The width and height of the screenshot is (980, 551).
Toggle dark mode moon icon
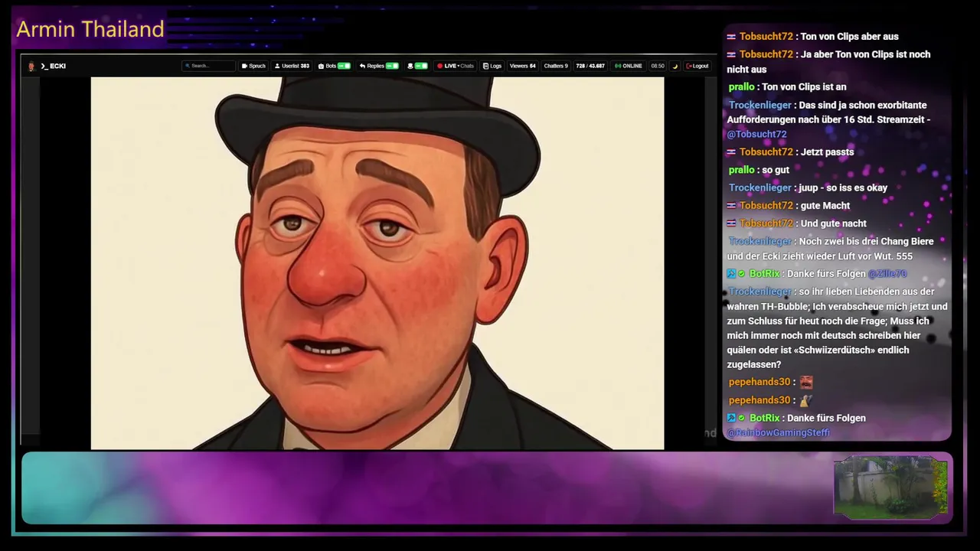(675, 67)
